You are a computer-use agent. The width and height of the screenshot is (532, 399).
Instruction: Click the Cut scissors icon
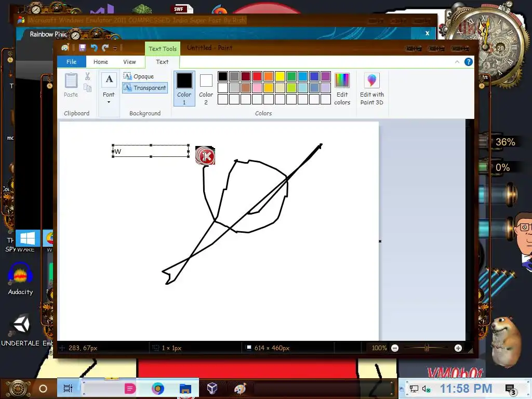[x=87, y=76]
